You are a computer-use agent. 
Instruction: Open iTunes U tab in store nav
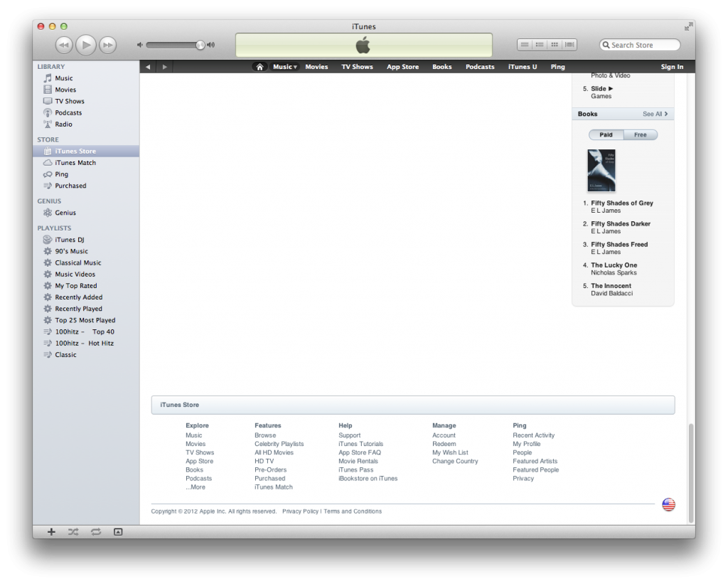523,67
